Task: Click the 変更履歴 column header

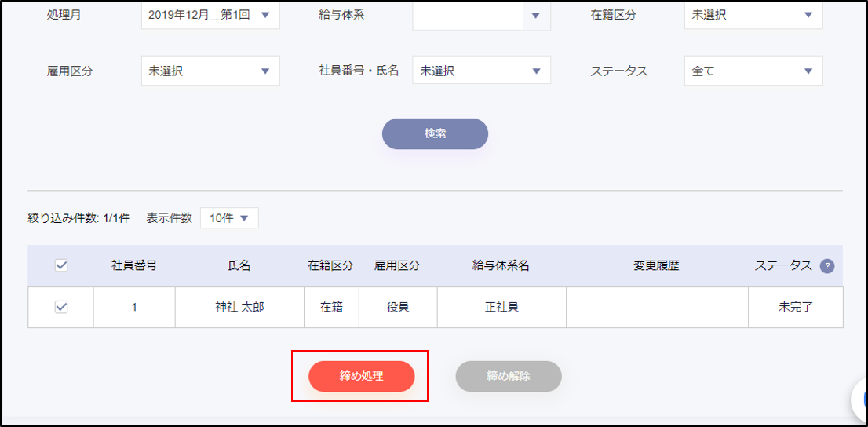Action: pos(656,266)
